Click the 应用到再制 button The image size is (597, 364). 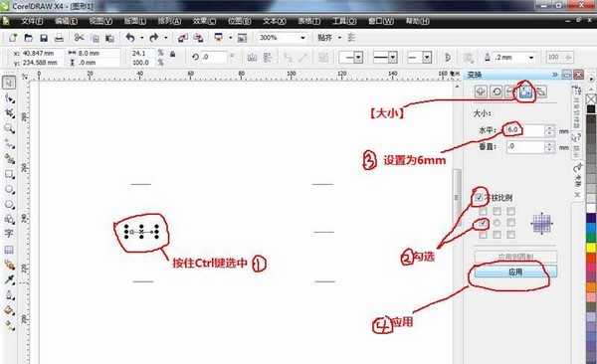pyautogui.click(x=515, y=257)
